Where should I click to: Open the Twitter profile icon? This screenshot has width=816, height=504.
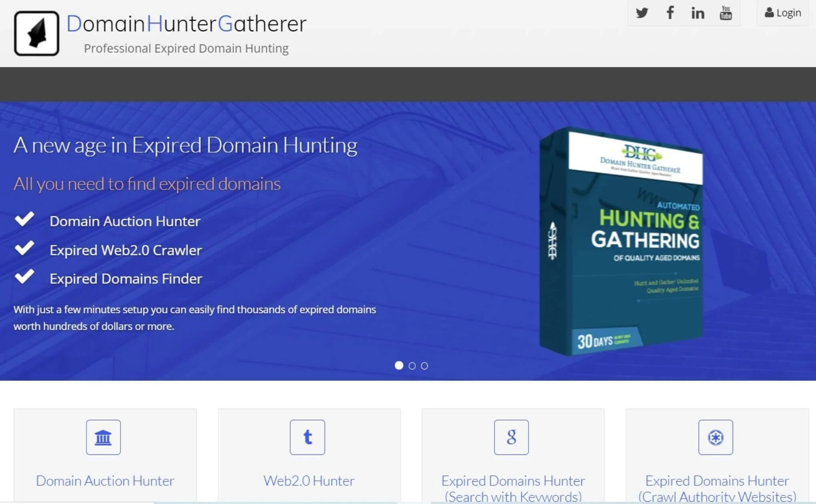click(642, 12)
